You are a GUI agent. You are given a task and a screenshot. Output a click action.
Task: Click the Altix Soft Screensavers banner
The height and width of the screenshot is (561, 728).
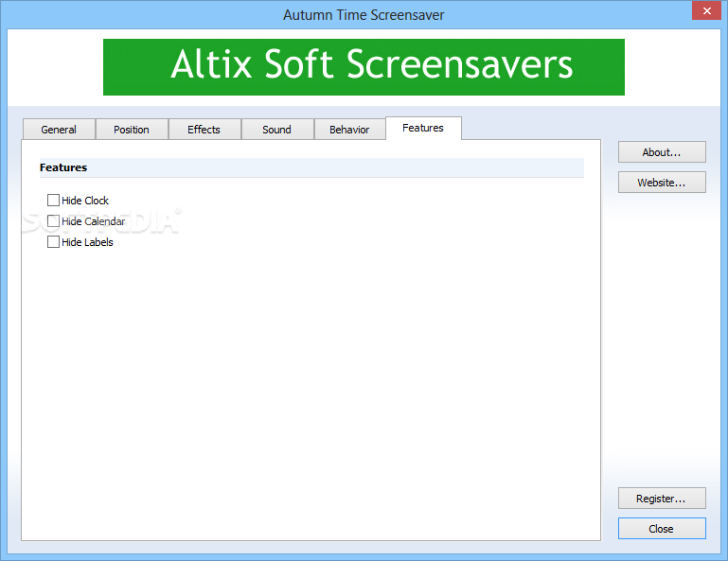[364, 67]
